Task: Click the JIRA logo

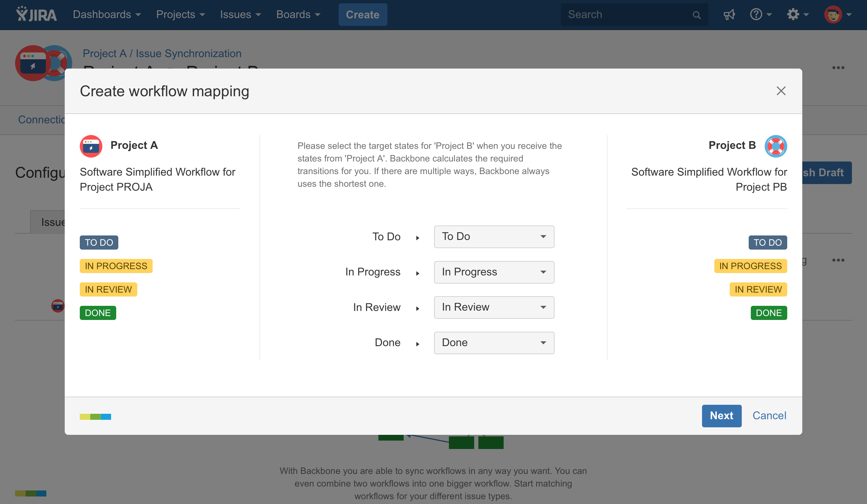Action: click(36, 14)
